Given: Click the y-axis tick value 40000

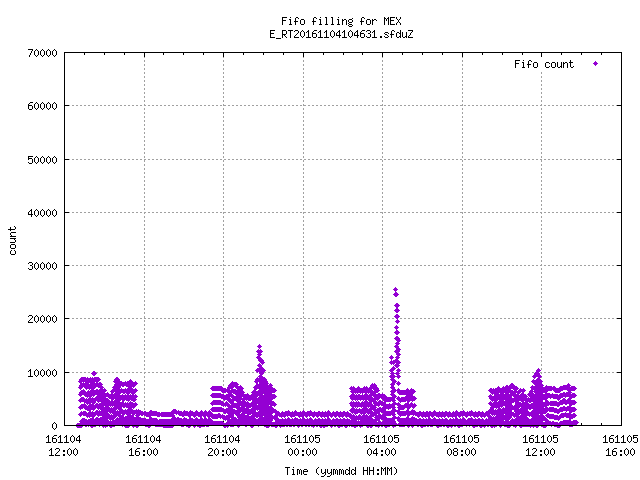Looking at the screenshot, I should (x=42, y=213).
